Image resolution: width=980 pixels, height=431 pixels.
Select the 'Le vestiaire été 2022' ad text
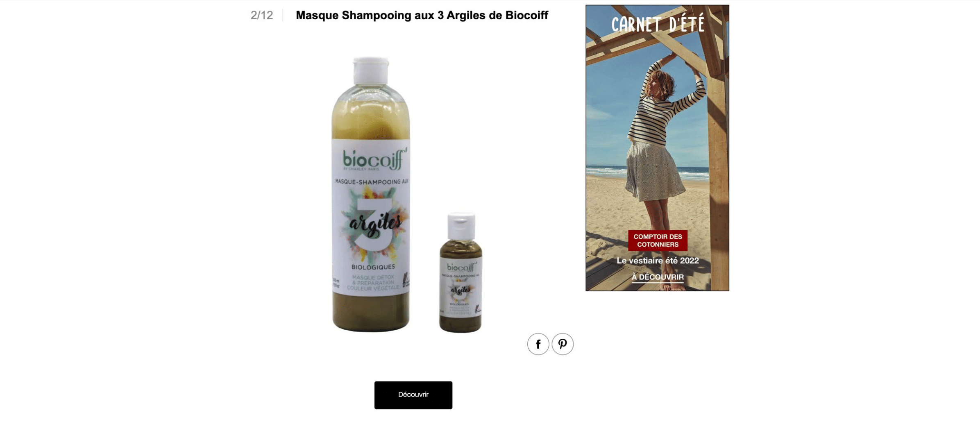tap(658, 261)
